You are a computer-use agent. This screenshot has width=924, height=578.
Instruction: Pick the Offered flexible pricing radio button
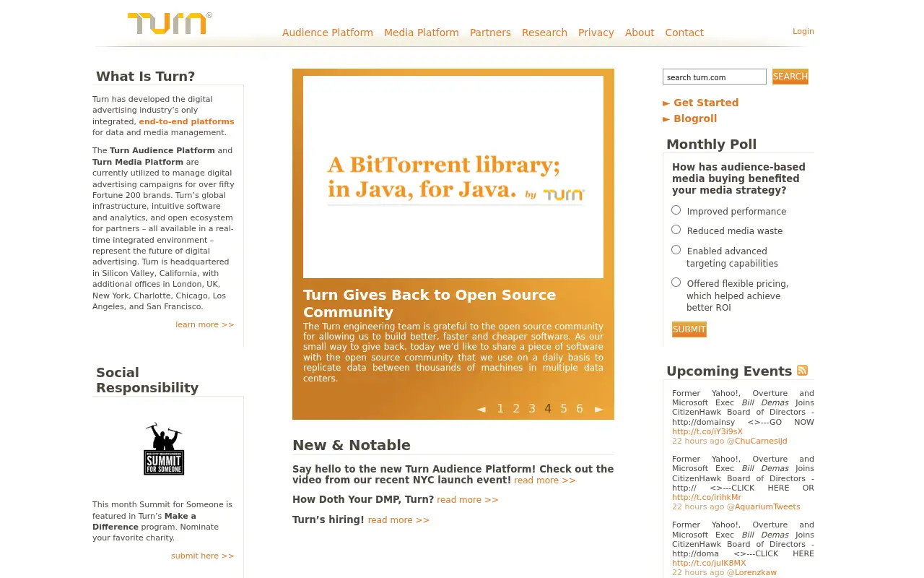point(676,282)
